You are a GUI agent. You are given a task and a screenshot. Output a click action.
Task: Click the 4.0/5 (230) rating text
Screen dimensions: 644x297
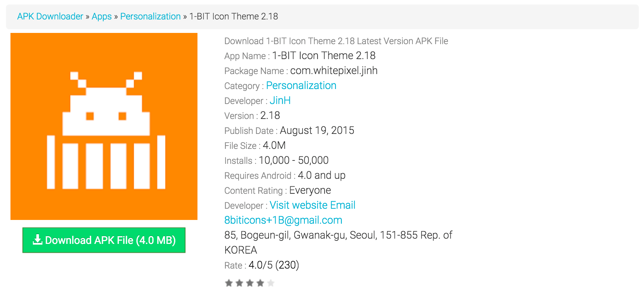click(x=274, y=265)
